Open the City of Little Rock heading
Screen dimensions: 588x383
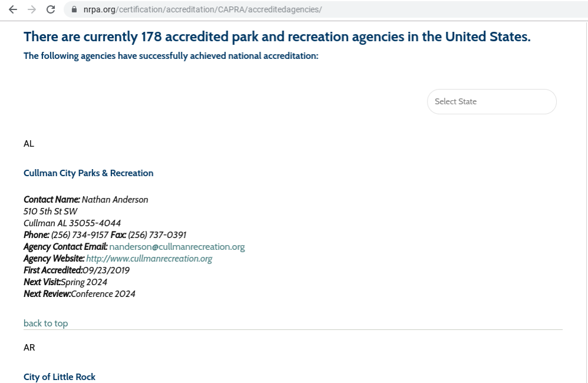[60, 377]
